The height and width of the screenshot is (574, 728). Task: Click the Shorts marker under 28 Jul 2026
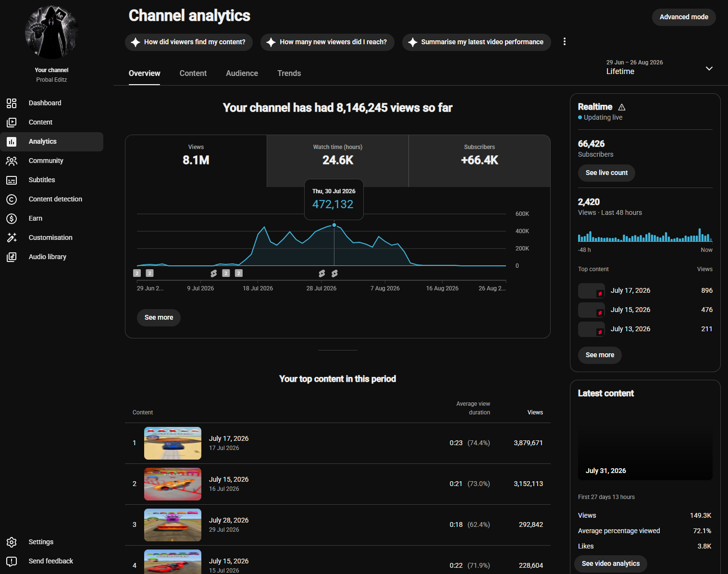coord(322,273)
